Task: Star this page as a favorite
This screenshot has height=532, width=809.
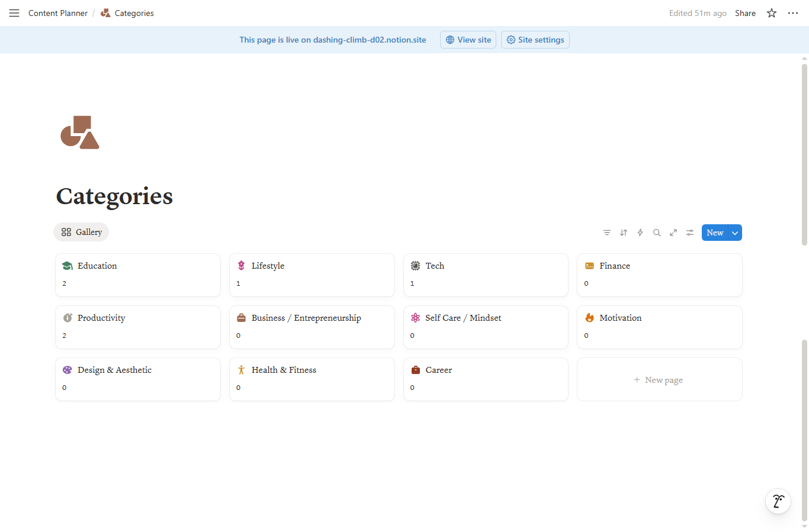Action: (772, 13)
